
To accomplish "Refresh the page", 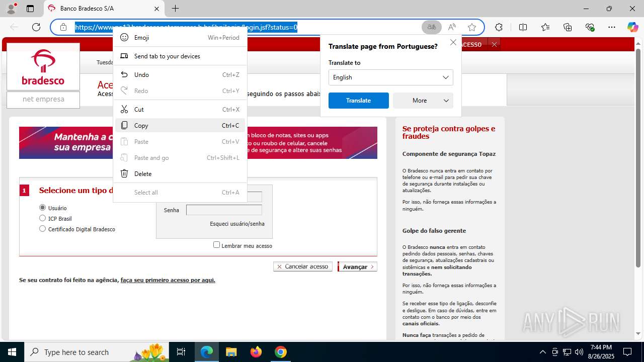I will point(36,27).
